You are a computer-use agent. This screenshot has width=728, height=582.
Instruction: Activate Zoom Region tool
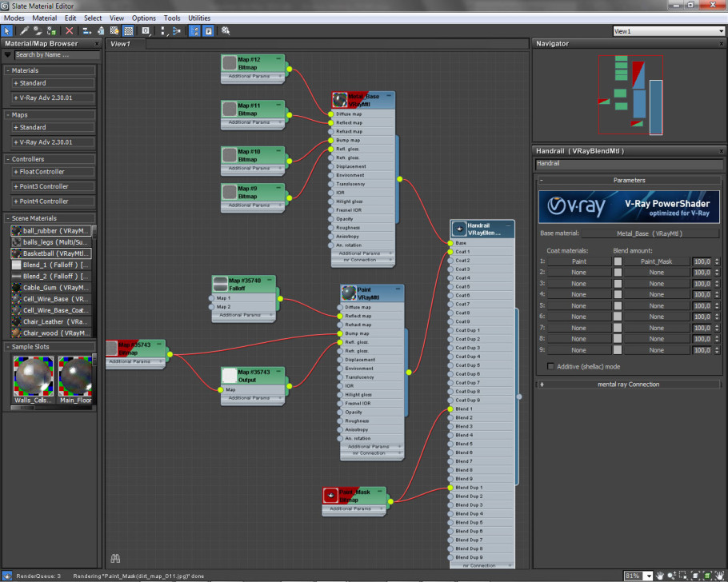coord(683,576)
